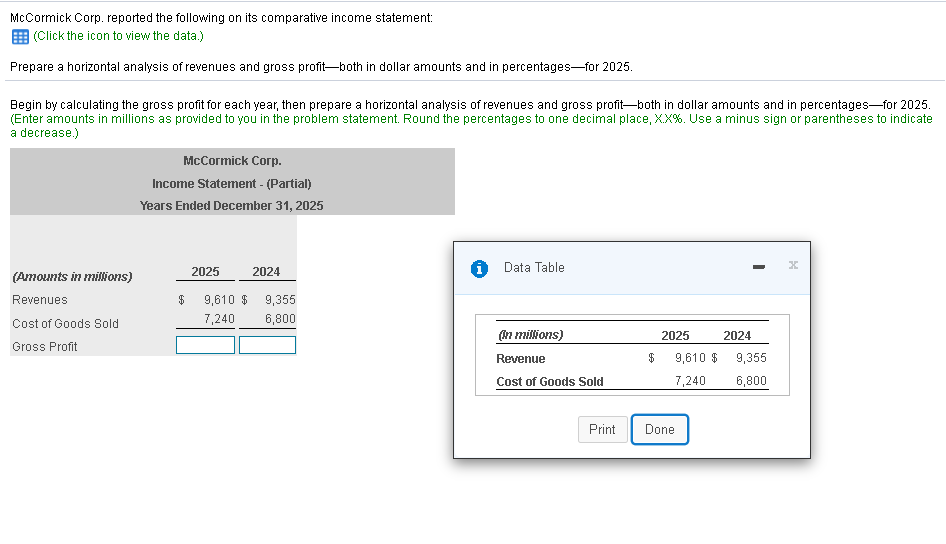
Task: Click the green rounding instructions text
Action: click(471, 125)
